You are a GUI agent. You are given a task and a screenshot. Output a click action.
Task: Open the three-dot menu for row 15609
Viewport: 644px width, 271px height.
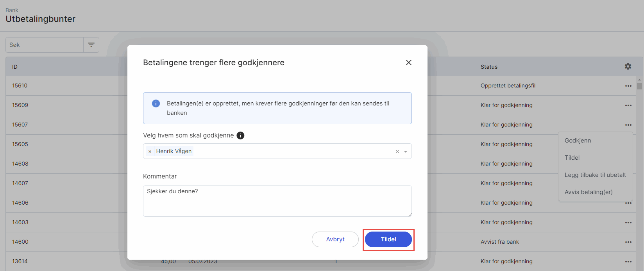click(x=628, y=105)
